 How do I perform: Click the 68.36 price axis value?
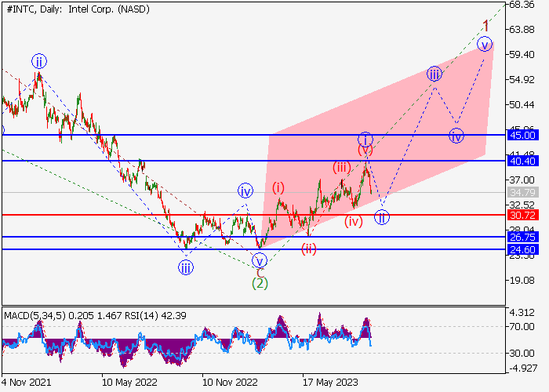coord(522,5)
